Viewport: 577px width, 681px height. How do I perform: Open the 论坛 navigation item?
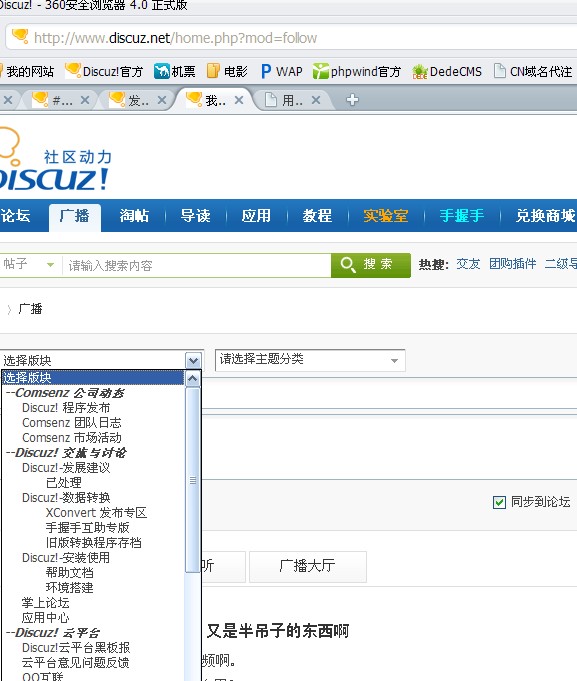[x=16, y=215]
